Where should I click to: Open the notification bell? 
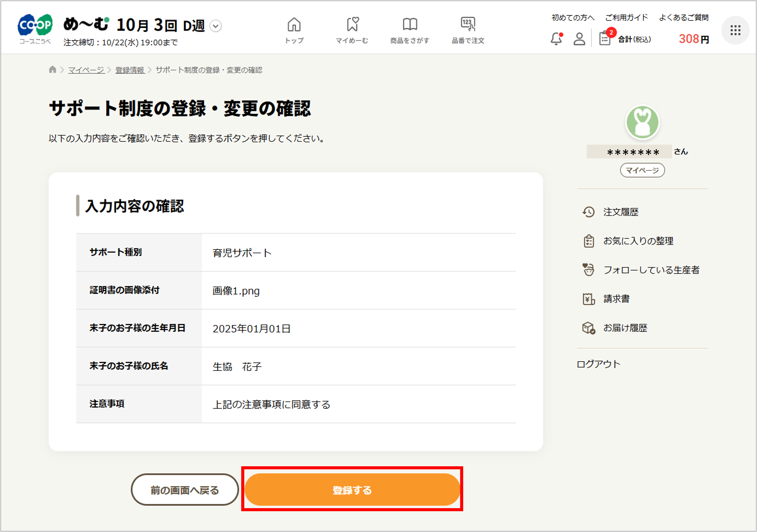coord(556,39)
